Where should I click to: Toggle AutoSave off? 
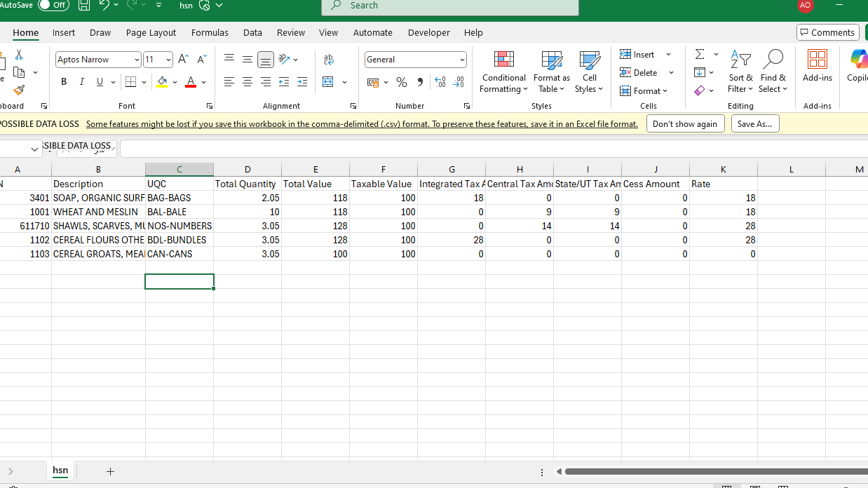[53, 5]
